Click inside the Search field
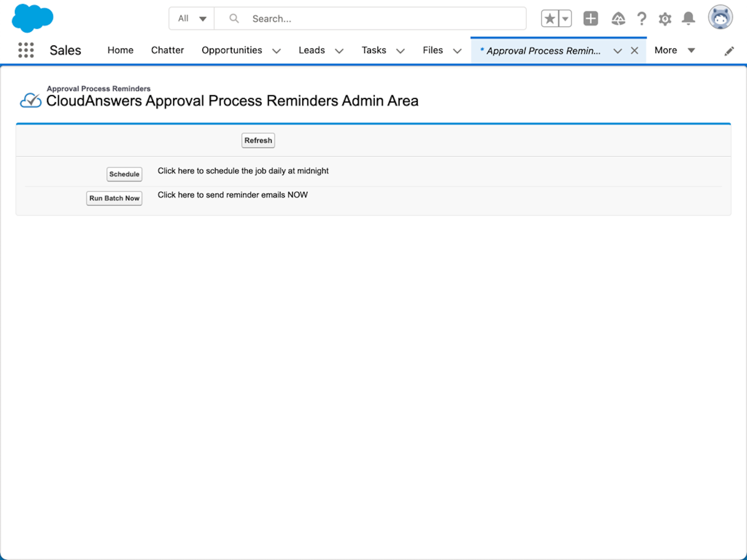This screenshot has height=560, width=747. (x=350, y=18)
